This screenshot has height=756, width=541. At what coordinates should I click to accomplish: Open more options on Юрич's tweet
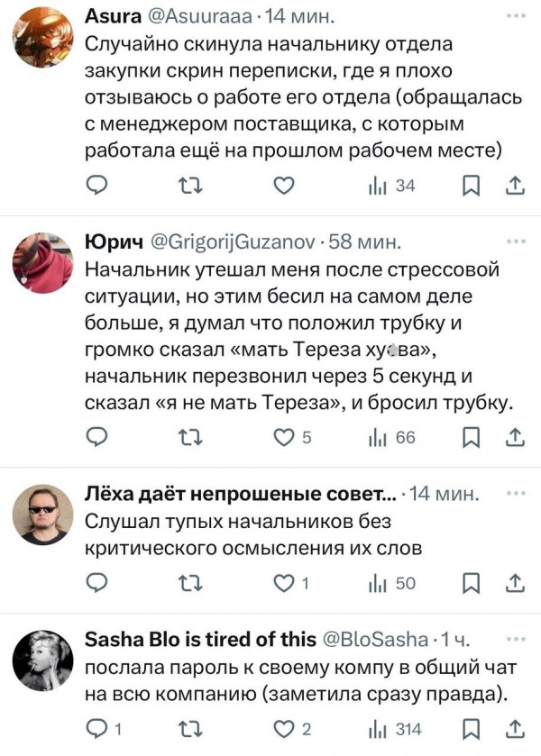coord(515,242)
